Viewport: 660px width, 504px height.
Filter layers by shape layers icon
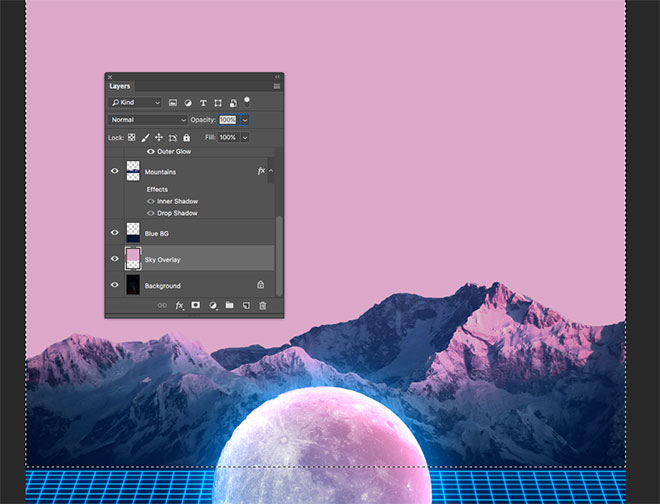click(218, 103)
